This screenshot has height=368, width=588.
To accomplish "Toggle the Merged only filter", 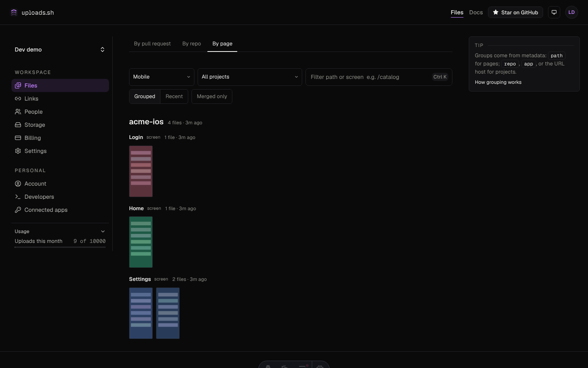I will pos(212,96).
